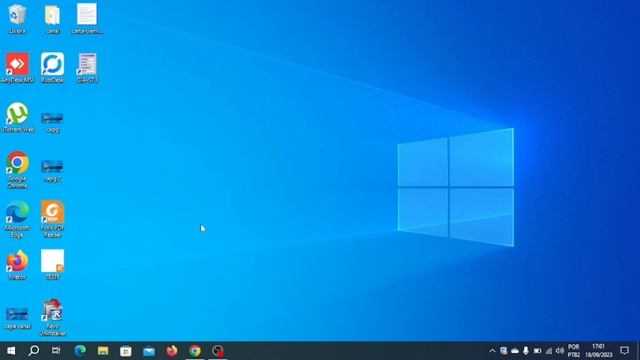Open the Windows Start menu
The image size is (640, 360).
pos(11,351)
